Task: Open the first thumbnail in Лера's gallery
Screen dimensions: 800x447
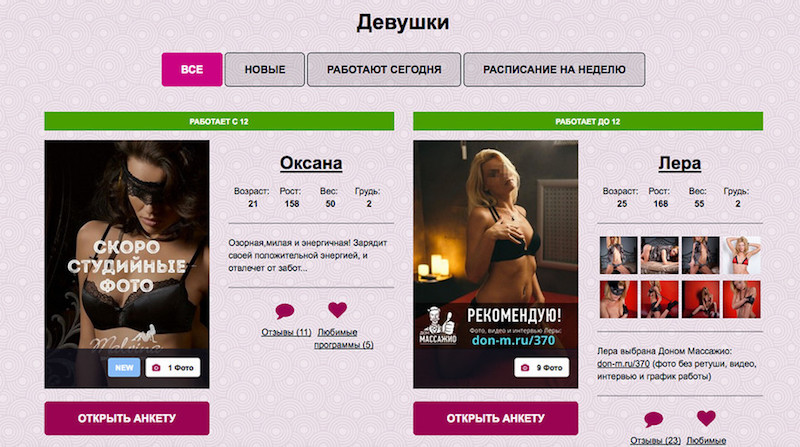Action: (618, 255)
